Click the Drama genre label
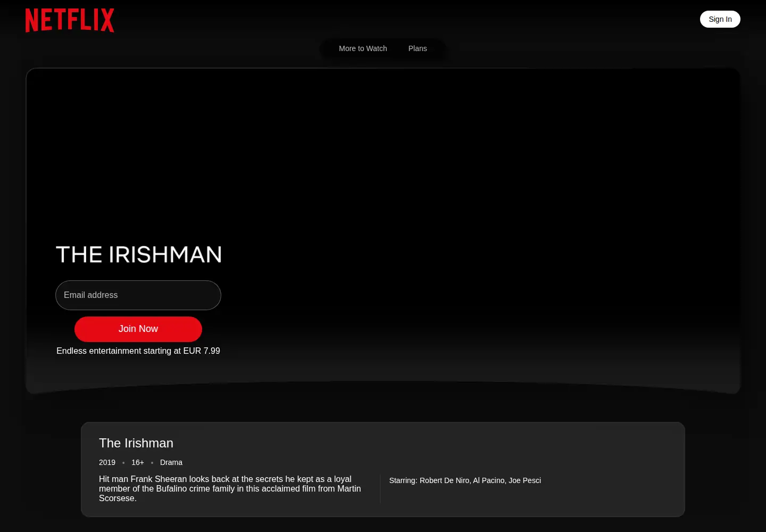 pyautogui.click(x=171, y=462)
